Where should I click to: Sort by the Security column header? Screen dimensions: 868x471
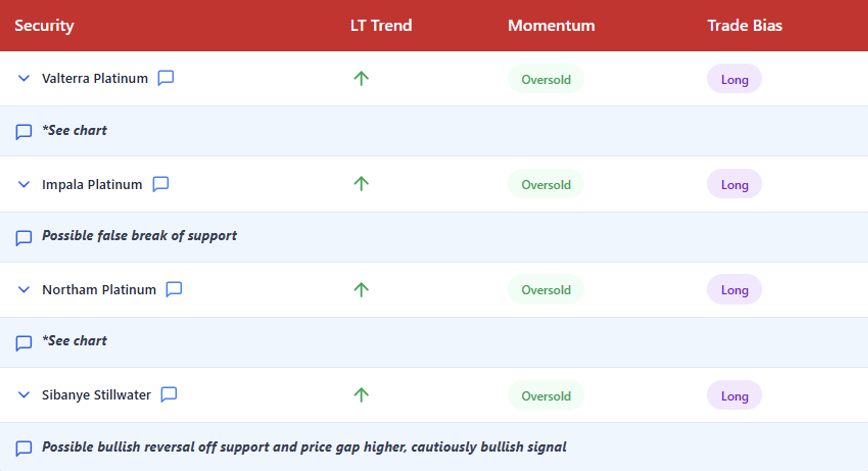(44, 25)
